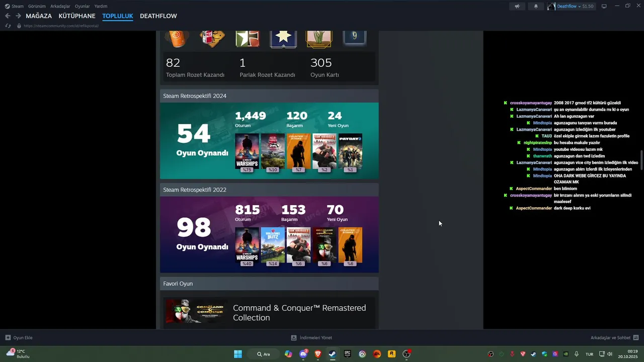
Task: Open the EA app from the taskbar
Action: tap(377, 354)
